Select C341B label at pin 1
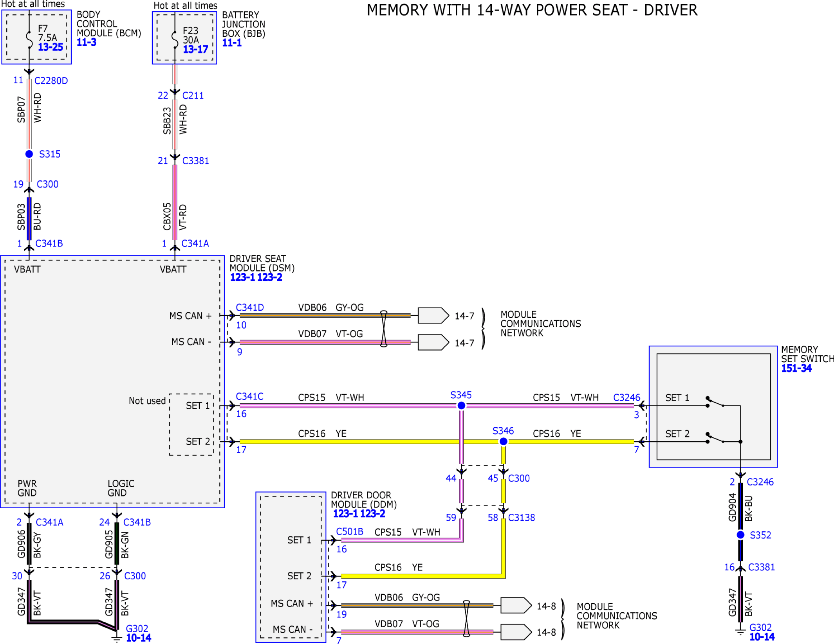Viewport: 834px width, 644px height. 49,243
